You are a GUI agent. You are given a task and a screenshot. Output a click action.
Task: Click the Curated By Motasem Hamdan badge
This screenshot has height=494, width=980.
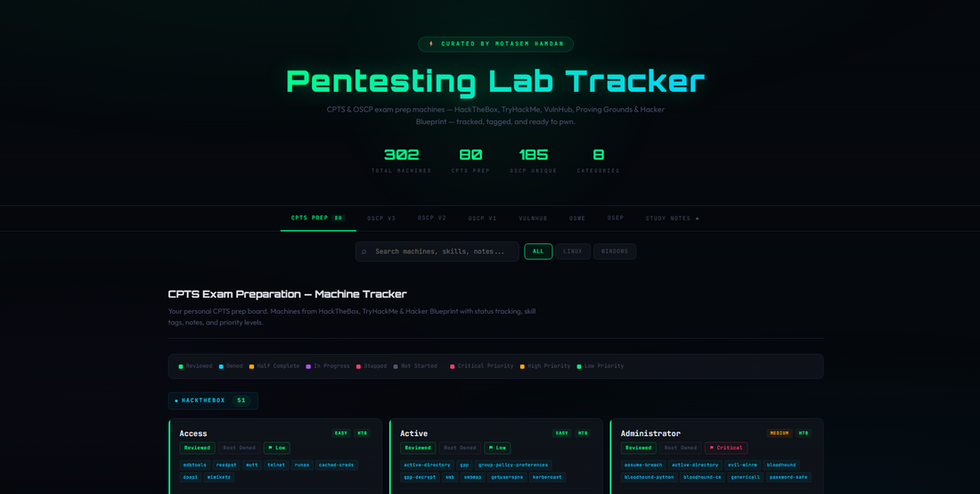tap(495, 44)
